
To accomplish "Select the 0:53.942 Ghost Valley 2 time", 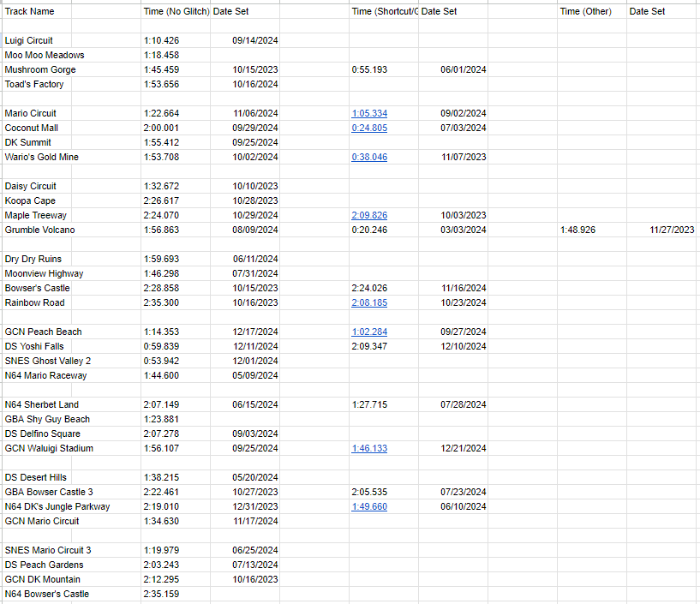I will point(176,362).
